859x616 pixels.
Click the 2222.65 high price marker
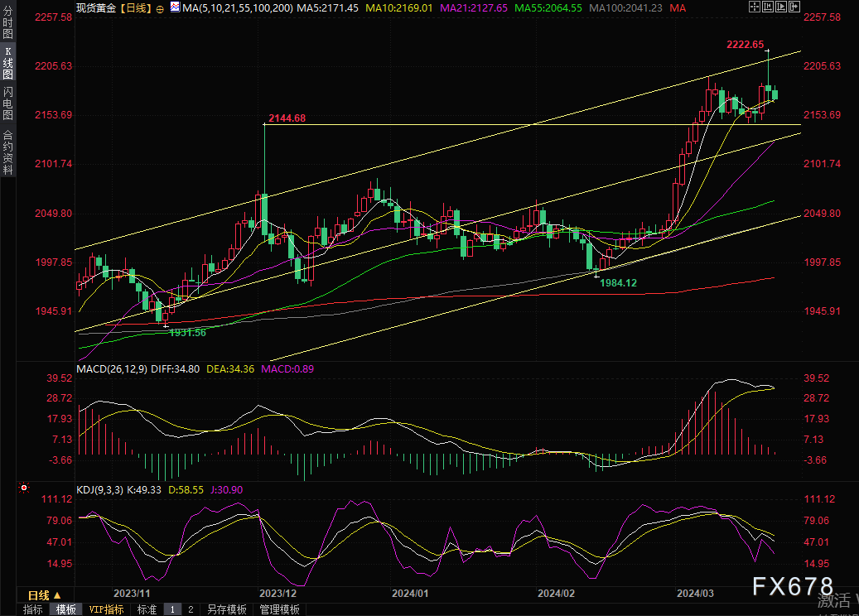pos(749,44)
